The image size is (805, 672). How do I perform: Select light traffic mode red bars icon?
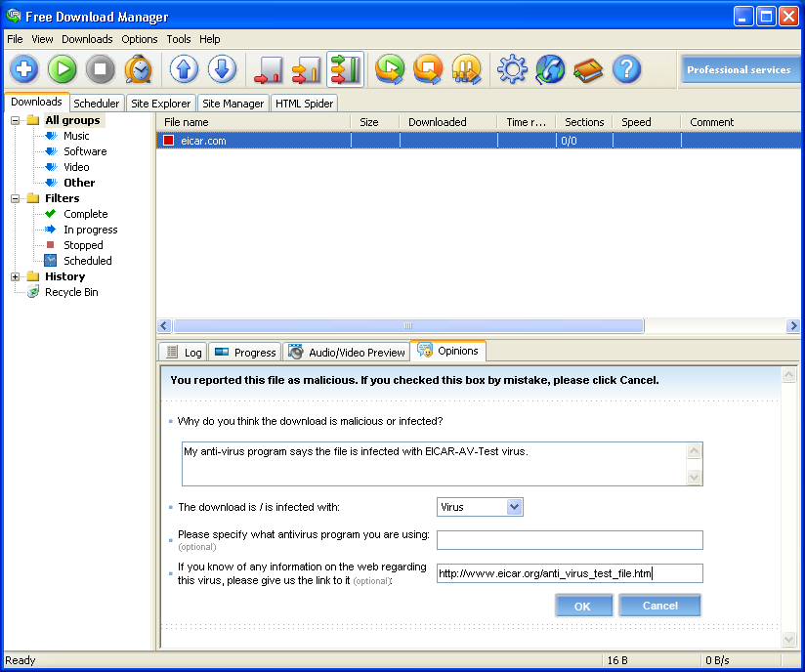pos(268,68)
